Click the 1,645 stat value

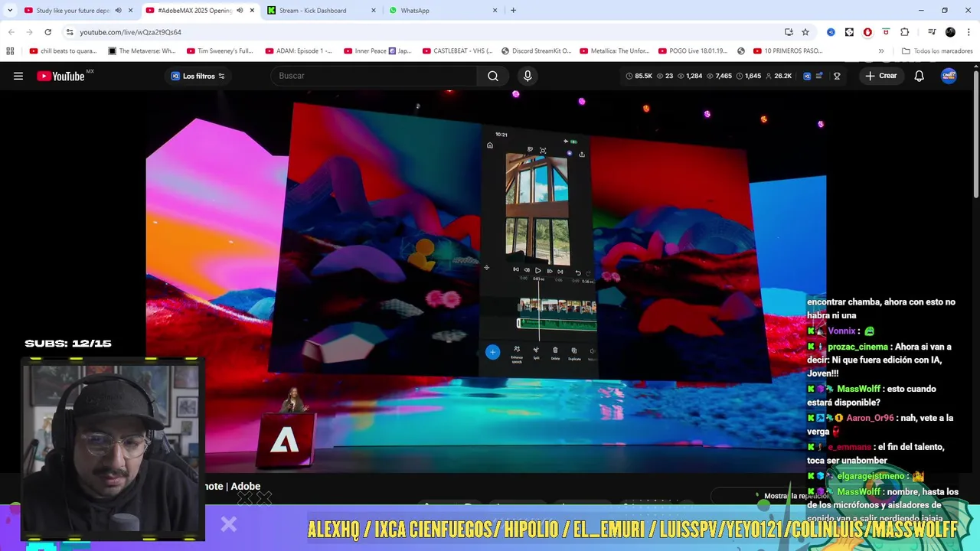(748, 76)
